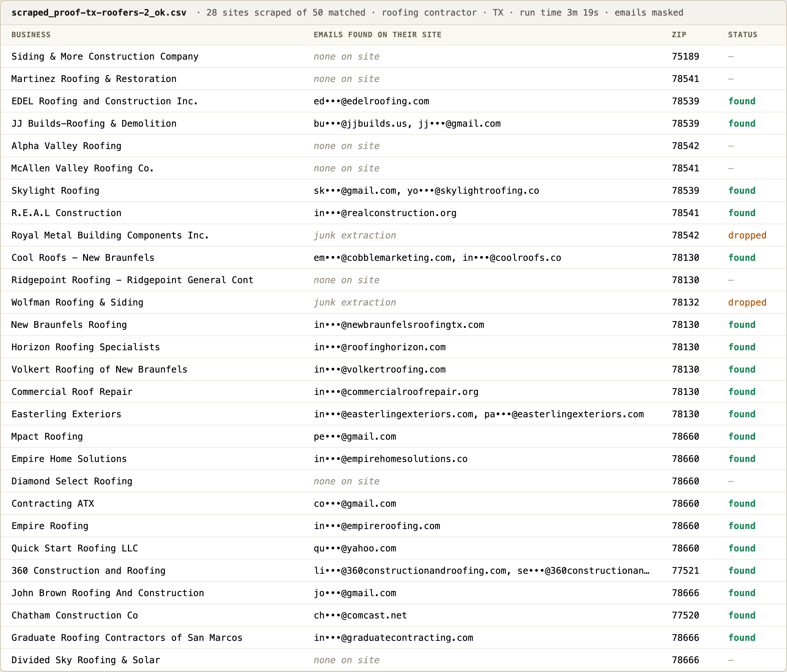
Task: Click in•••@empirehomesolutions.co email
Action: [x=390, y=459]
